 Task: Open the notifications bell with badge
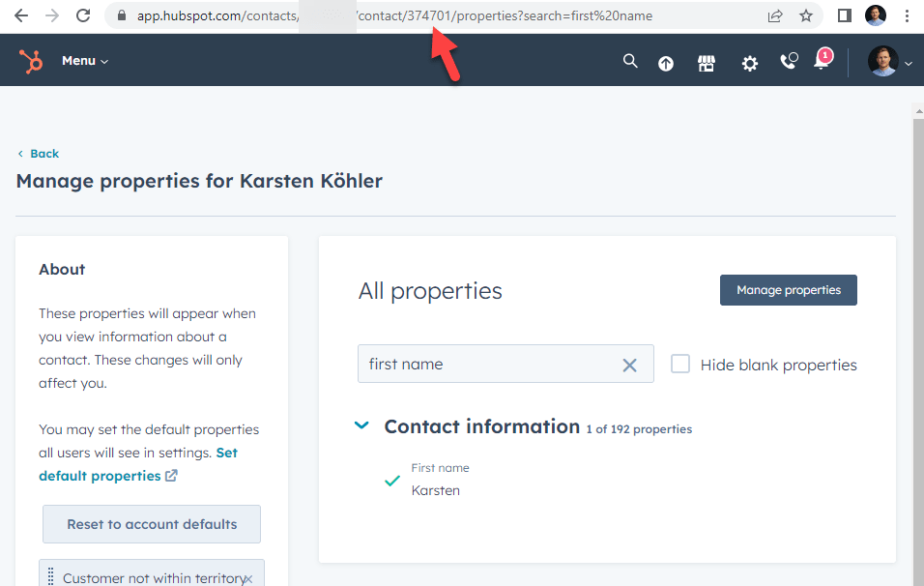[x=821, y=63]
